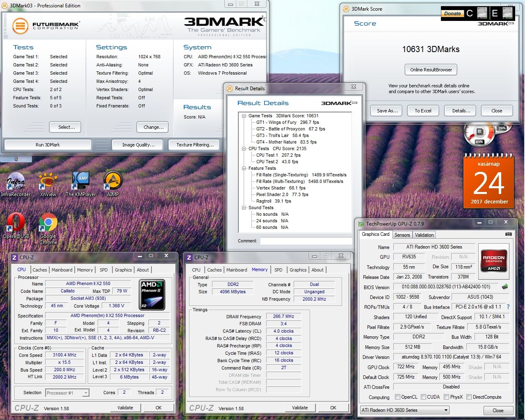Click Texture Filtering button
525x420 pixels.
tap(195, 145)
